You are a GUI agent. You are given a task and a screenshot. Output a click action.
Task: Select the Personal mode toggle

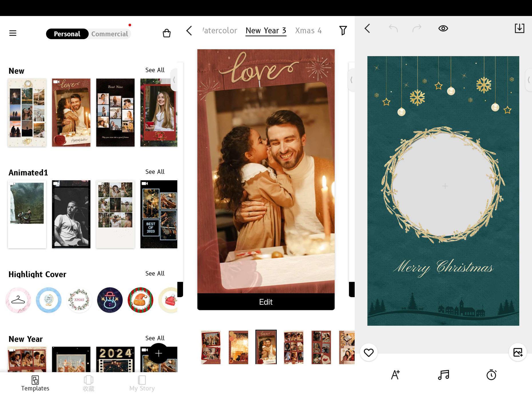tap(67, 34)
